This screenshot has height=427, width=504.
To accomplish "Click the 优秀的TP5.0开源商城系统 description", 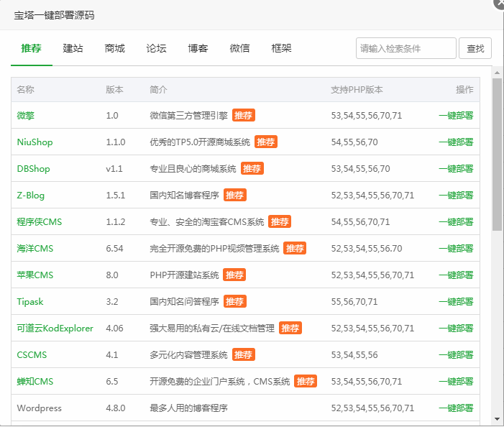I will 200,142.
